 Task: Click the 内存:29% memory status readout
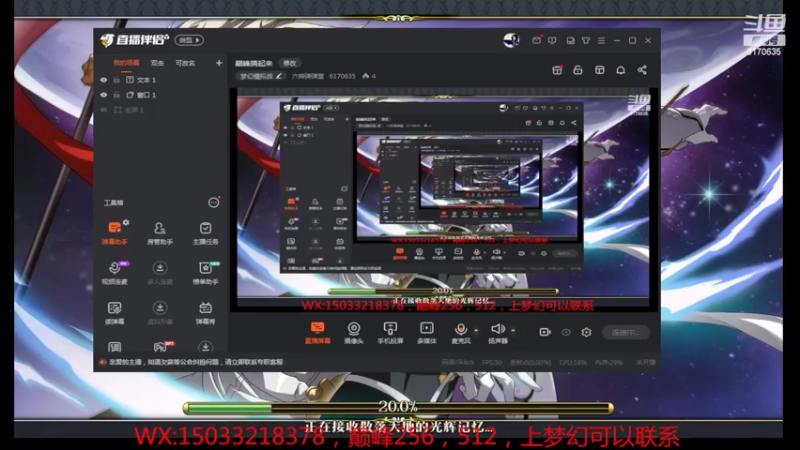pyautogui.click(x=609, y=362)
